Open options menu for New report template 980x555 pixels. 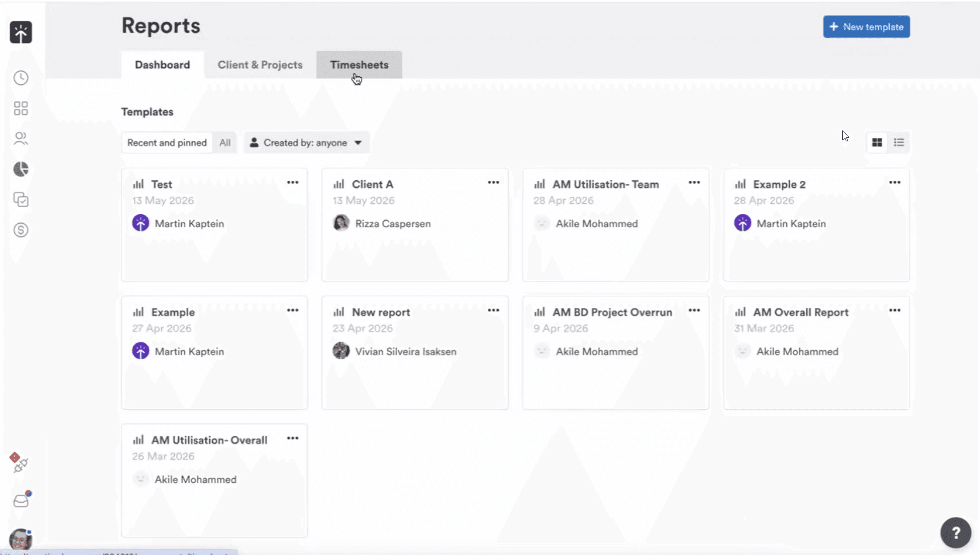point(493,310)
